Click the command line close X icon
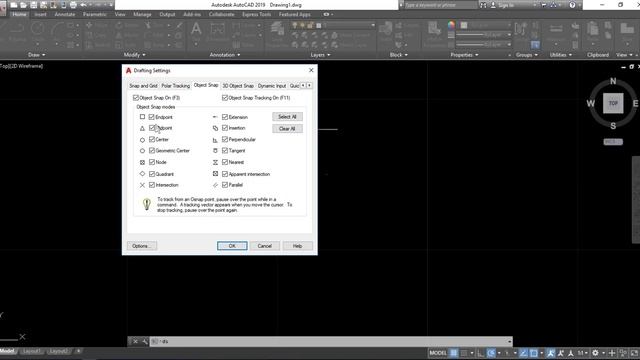This screenshot has width=640, height=360. (135, 342)
